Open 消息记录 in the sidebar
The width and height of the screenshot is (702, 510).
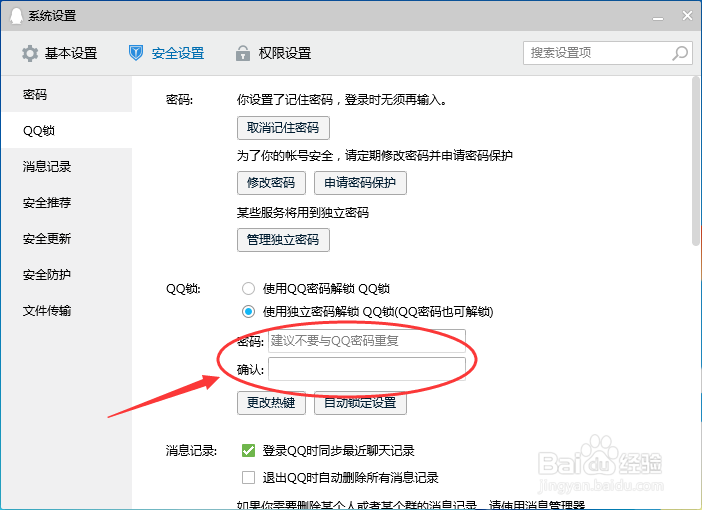(x=67, y=167)
